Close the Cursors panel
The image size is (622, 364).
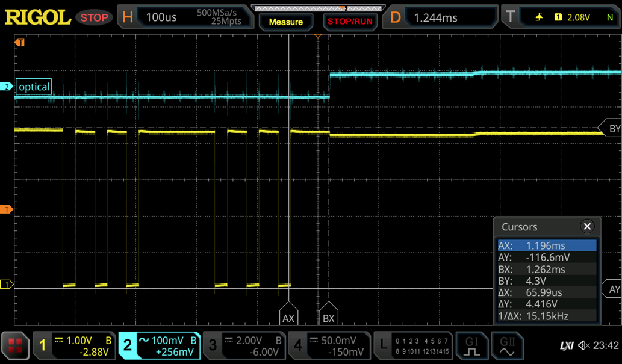(x=587, y=226)
